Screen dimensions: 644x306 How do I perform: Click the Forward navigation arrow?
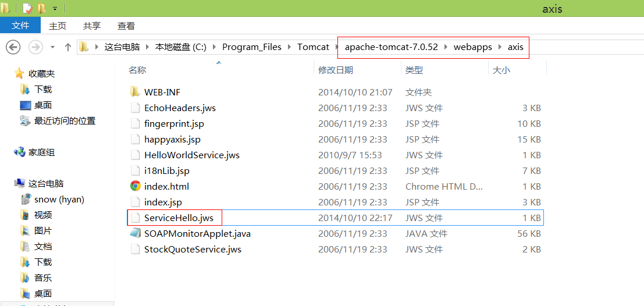tap(35, 47)
